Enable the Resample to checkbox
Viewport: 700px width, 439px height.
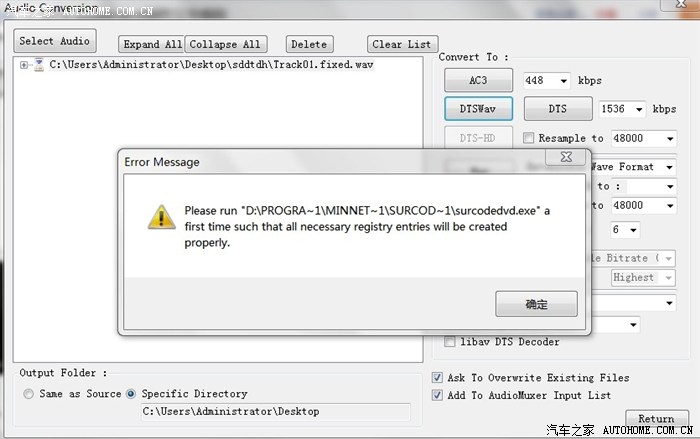(x=528, y=138)
